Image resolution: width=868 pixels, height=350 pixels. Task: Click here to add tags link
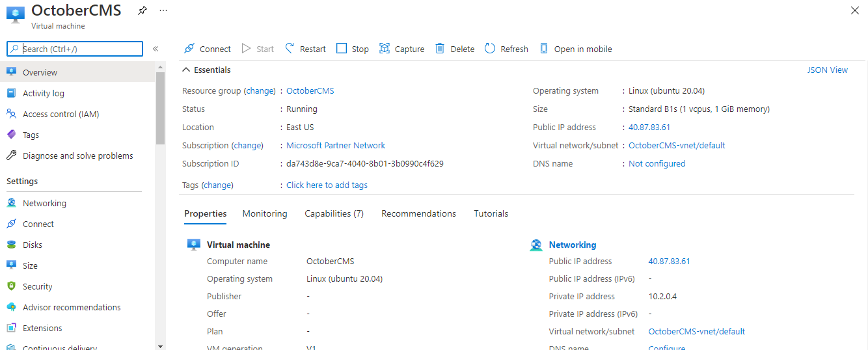(x=327, y=185)
